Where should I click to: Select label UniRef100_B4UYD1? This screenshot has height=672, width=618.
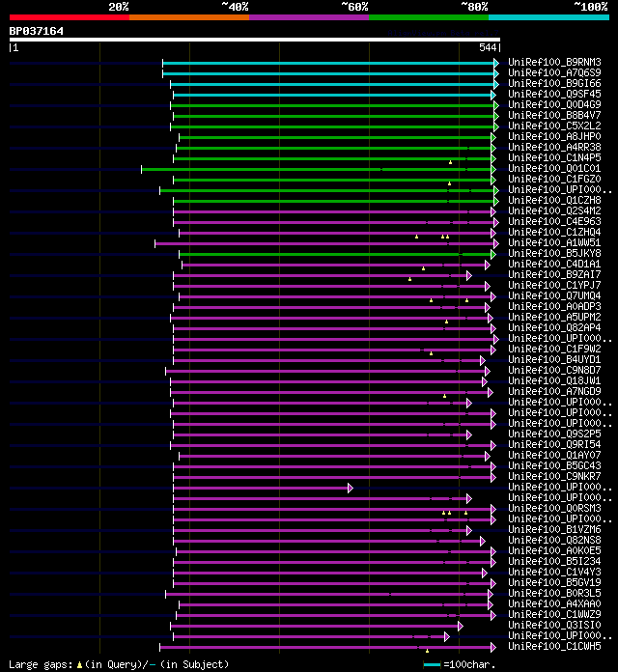pos(554,359)
